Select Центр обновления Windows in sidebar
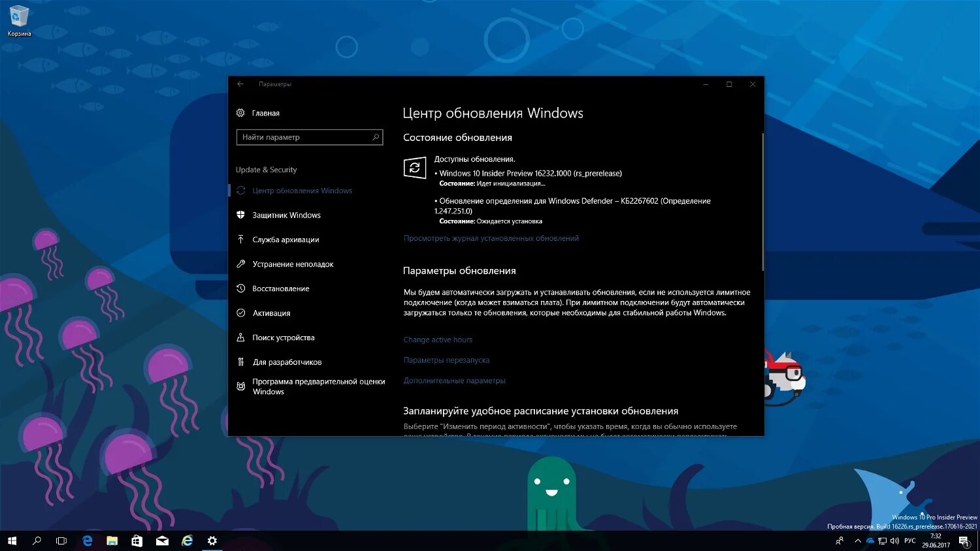The height and width of the screenshot is (551, 980). tap(302, 191)
